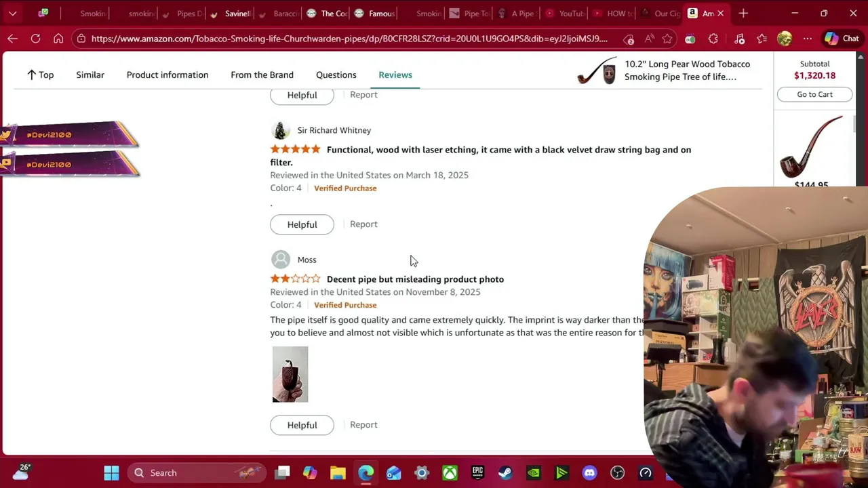This screenshot has width=868, height=488.
Task: Click the Subtotal $1,320.18 amount
Action: pyautogui.click(x=814, y=75)
